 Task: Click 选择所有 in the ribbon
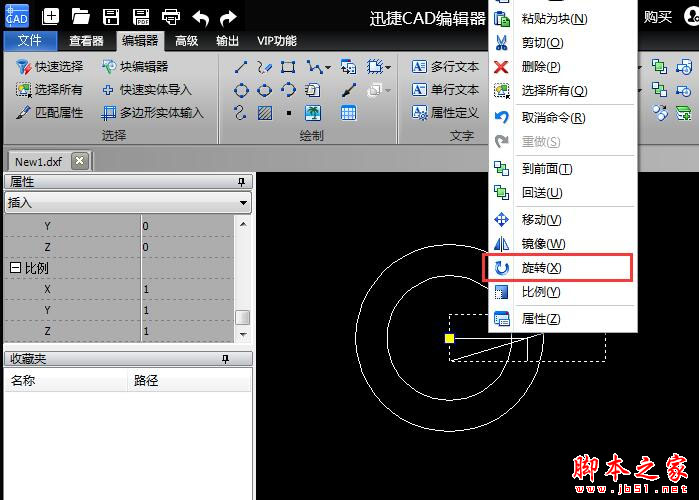pyautogui.click(x=49, y=90)
